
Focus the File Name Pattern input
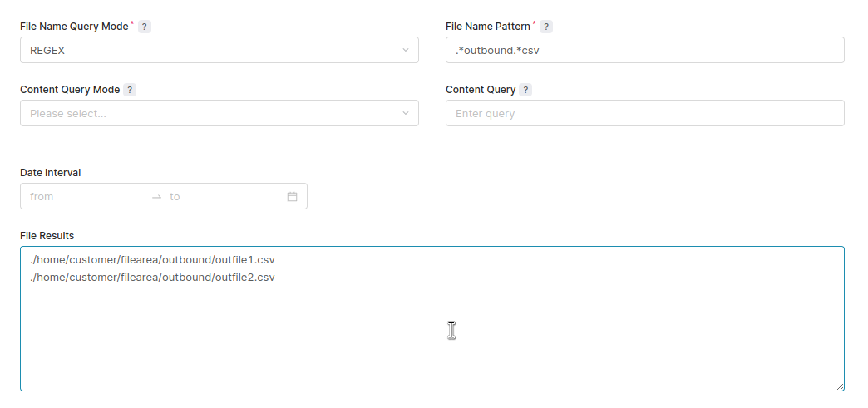tap(644, 50)
